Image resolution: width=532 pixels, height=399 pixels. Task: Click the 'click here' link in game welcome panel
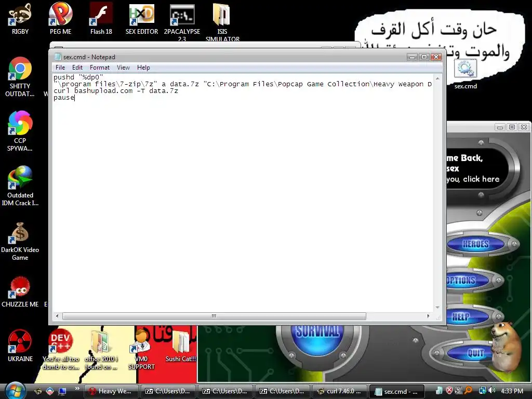(481, 179)
